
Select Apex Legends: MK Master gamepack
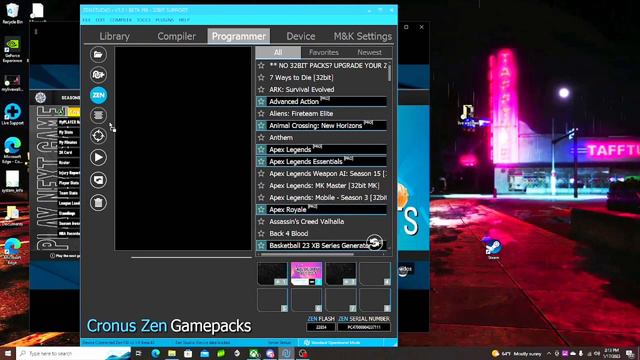(321, 185)
